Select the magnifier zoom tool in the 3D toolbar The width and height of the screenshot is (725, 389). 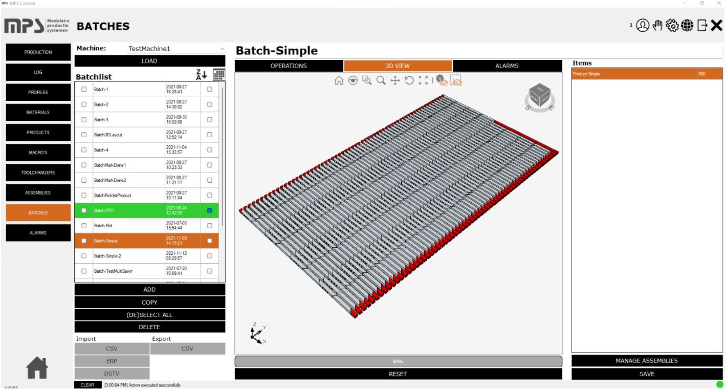(x=381, y=80)
